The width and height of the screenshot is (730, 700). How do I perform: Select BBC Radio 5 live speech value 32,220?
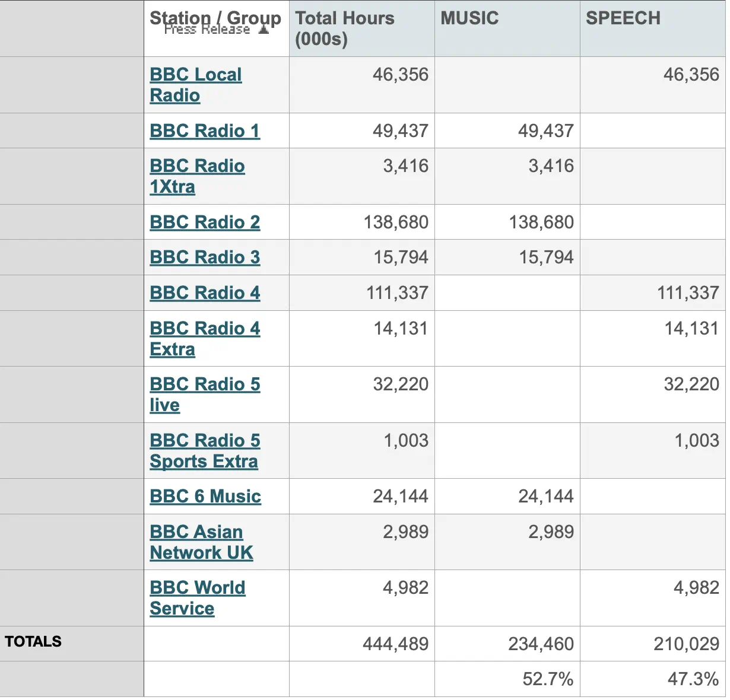coord(691,384)
